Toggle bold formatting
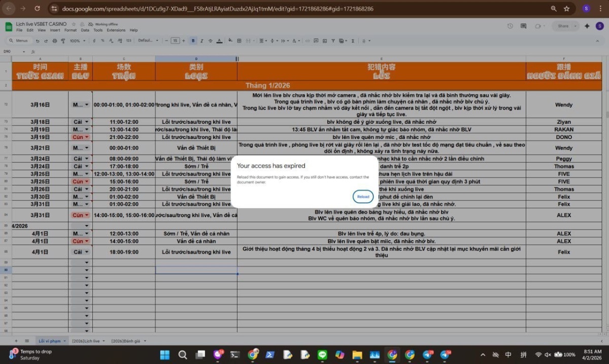609x364 pixels. tap(193, 41)
